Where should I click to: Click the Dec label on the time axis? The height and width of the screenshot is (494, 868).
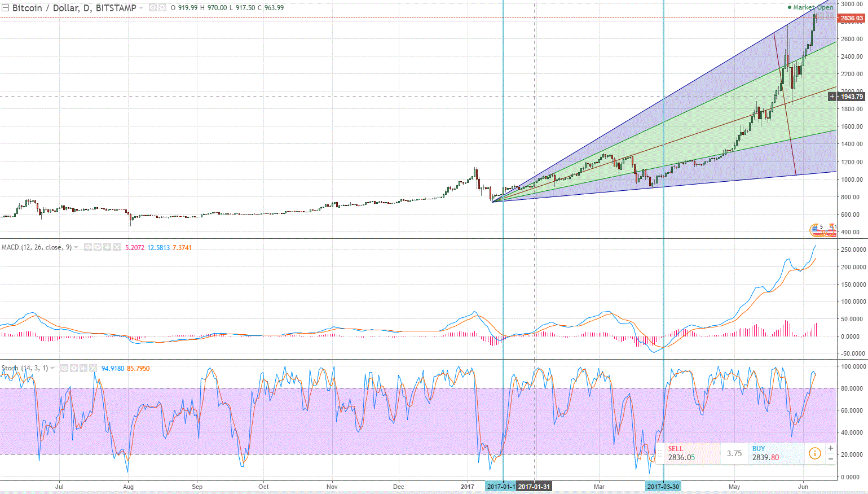(x=399, y=487)
